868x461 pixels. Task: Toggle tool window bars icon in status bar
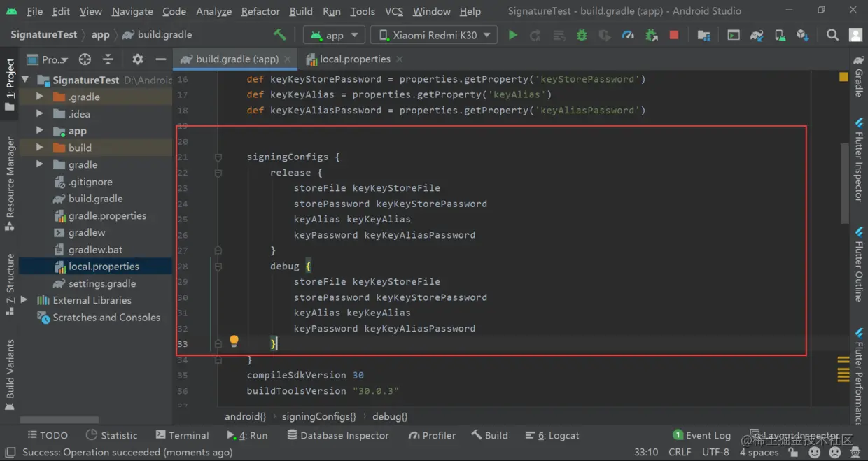[x=10, y=453]
